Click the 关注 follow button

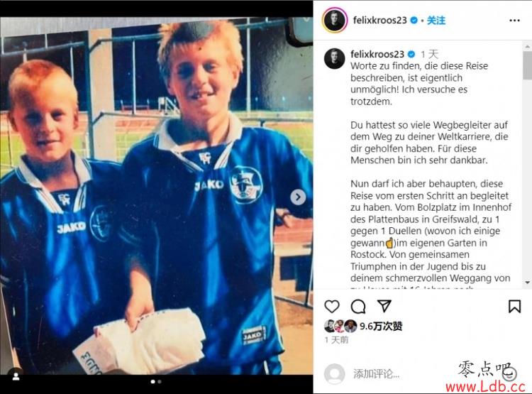tap(436, 21)
